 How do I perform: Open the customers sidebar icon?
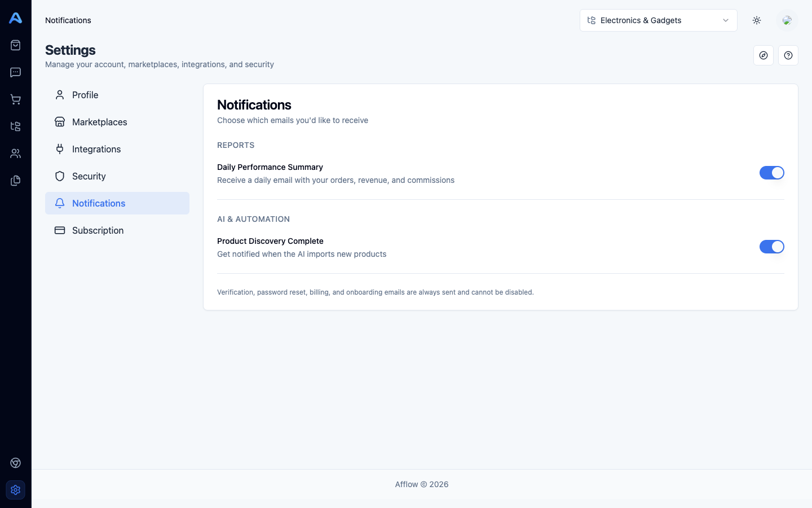(x=15, y=153)
